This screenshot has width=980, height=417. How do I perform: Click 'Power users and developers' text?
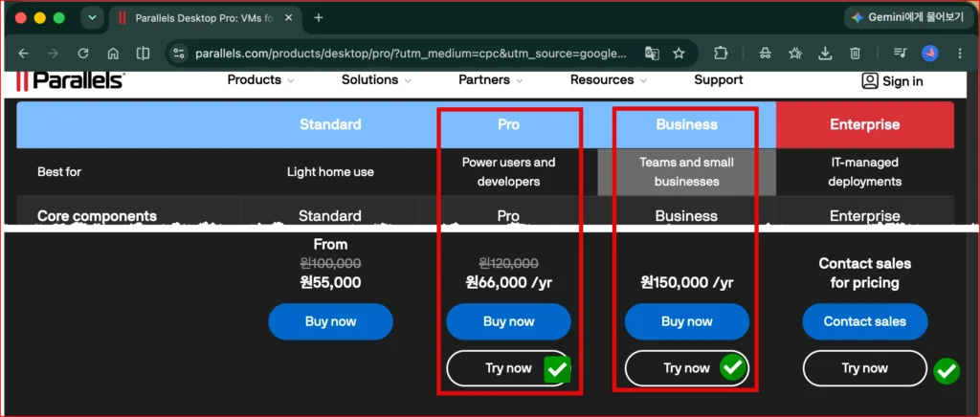click(x=508, y=171)
